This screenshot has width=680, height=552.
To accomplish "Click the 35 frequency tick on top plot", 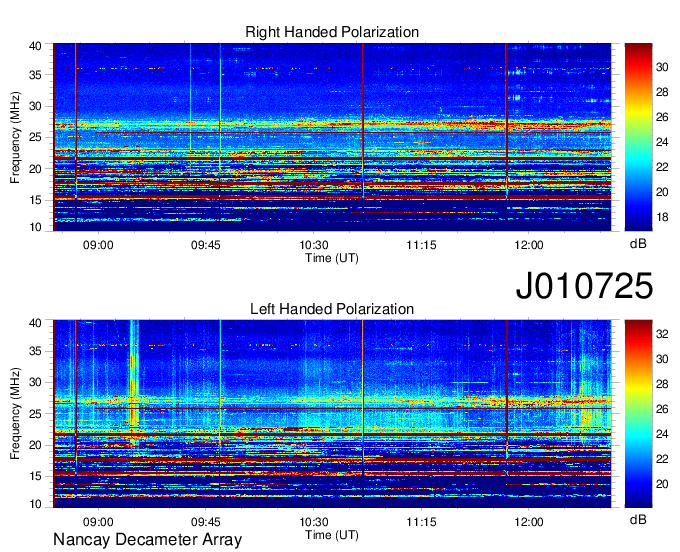I will coord(35,75).
